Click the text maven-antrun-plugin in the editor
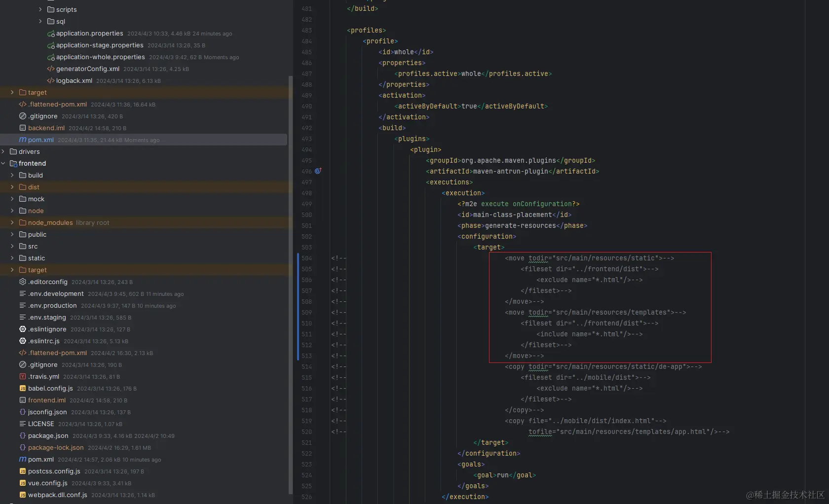 511,172
